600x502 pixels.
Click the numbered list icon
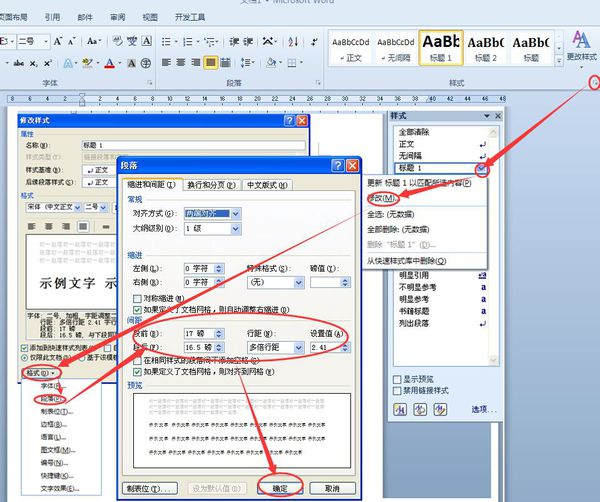pos(188,41)
